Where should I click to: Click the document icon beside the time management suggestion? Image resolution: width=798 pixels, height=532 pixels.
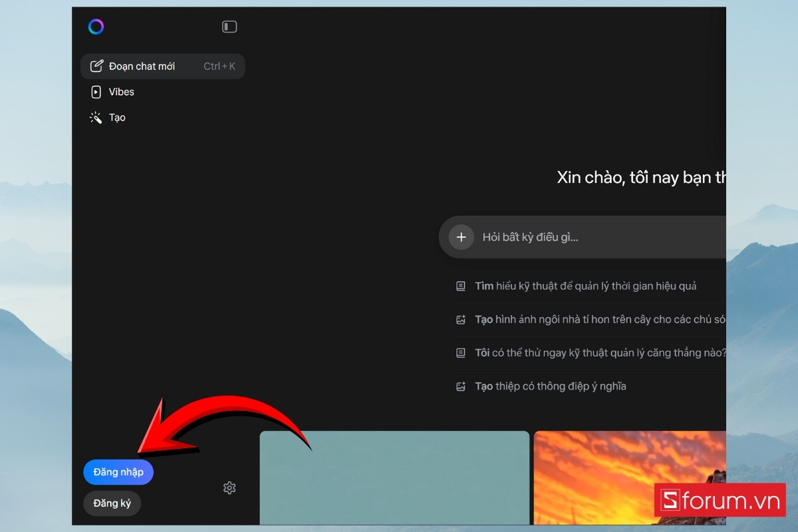[x=461, y=286]
